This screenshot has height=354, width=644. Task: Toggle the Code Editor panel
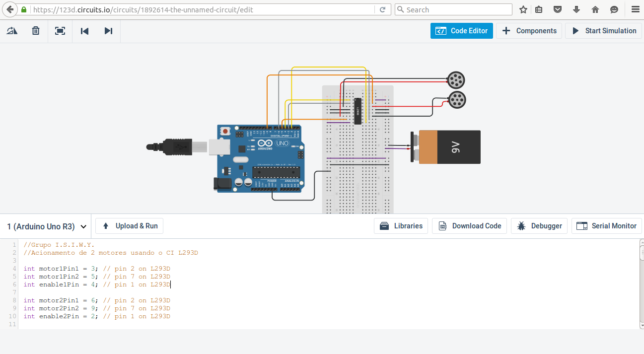coord(461,31)
